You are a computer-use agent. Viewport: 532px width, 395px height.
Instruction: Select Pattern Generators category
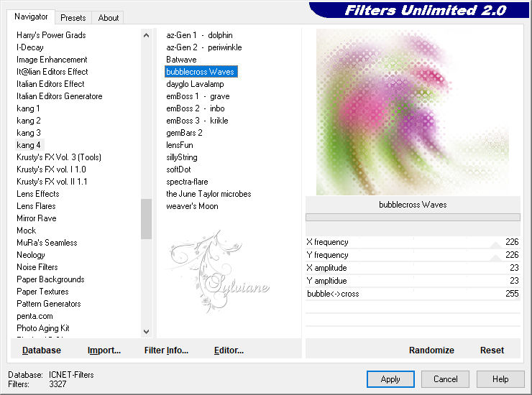pos(48,304)
